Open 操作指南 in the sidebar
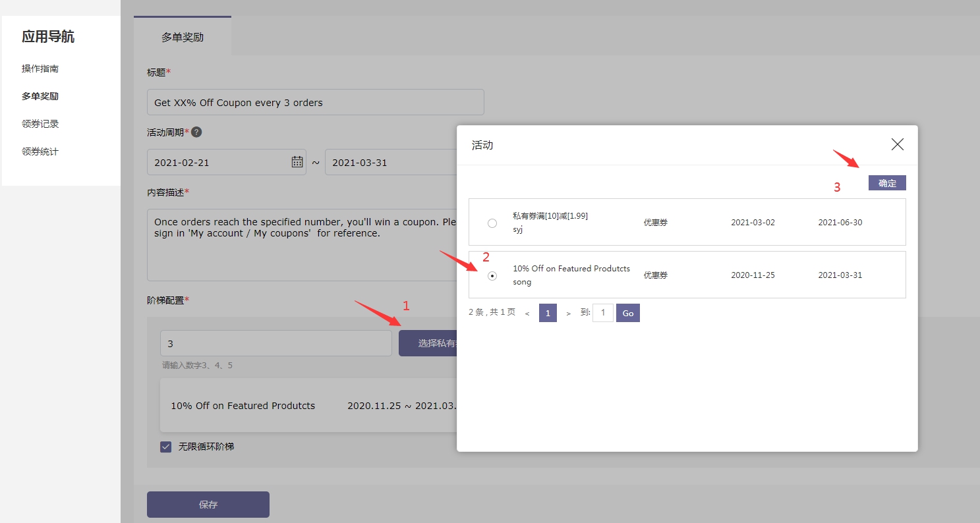 (40, 69)
